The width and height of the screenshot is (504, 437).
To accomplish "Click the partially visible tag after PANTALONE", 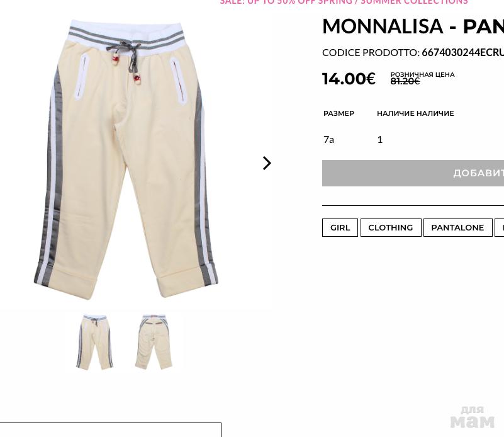I will pos(499,228).
